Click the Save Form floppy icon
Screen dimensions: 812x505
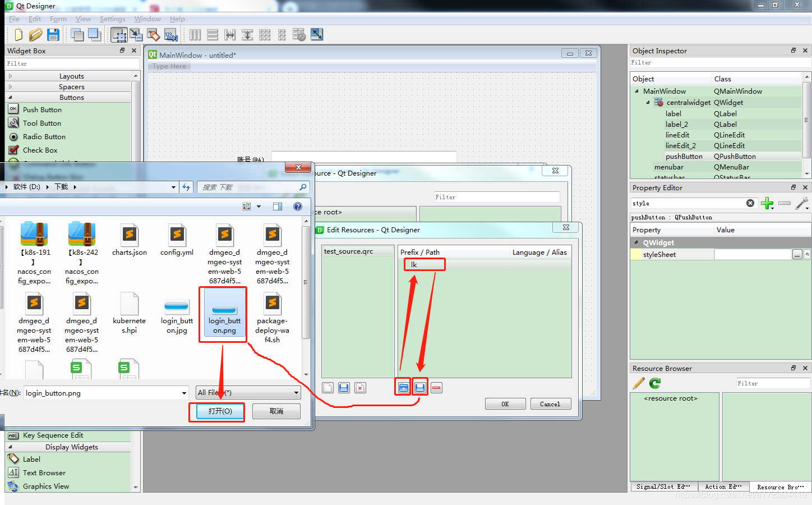53,35
